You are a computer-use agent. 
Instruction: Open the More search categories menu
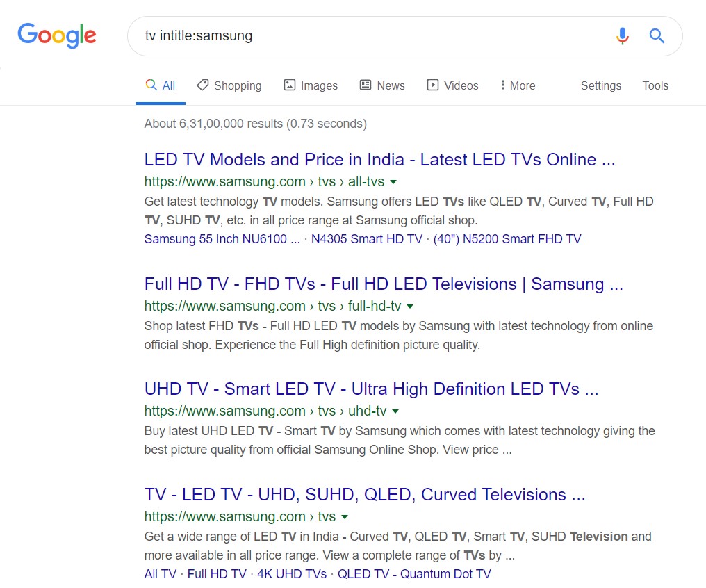point(523,85)
